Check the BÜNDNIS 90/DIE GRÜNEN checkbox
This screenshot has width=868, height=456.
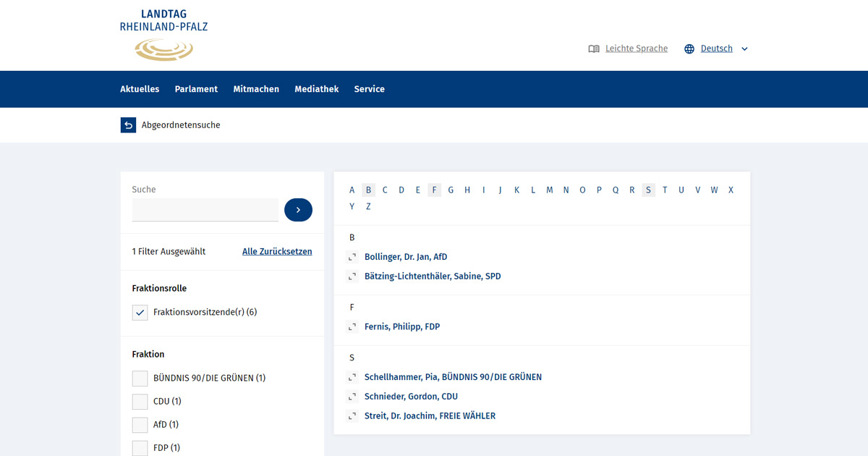pos(140,379)
